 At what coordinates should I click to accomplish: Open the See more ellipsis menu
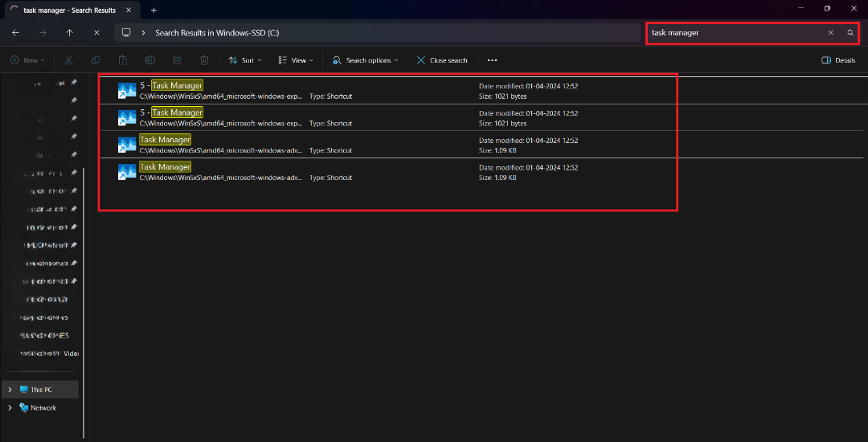click(x=492, y=60)
